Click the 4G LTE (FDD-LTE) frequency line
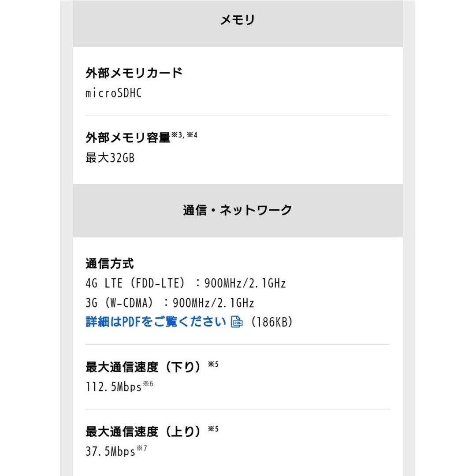The width and height of the screenshot is (476, 476). click(186, 283)
